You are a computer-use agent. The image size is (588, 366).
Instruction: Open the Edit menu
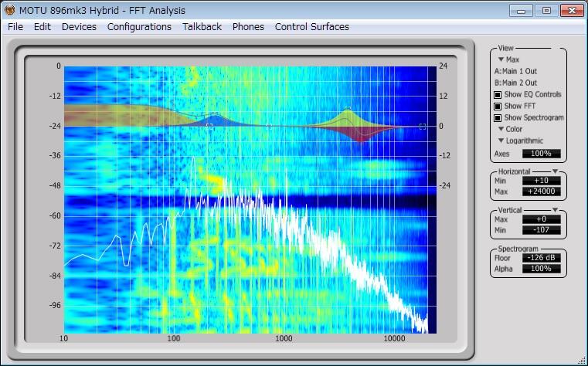42,27
